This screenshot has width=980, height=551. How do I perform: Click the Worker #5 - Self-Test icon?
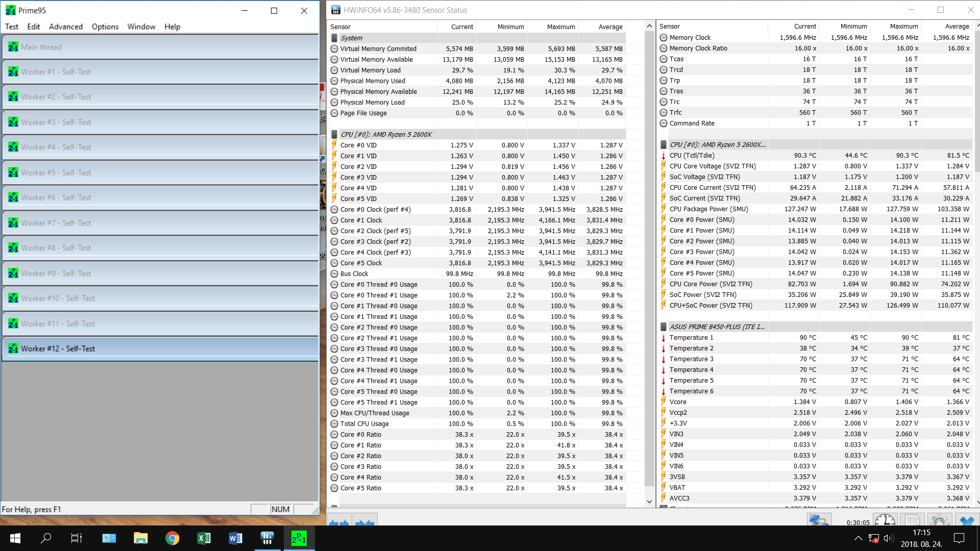click(x=13, y=173)
